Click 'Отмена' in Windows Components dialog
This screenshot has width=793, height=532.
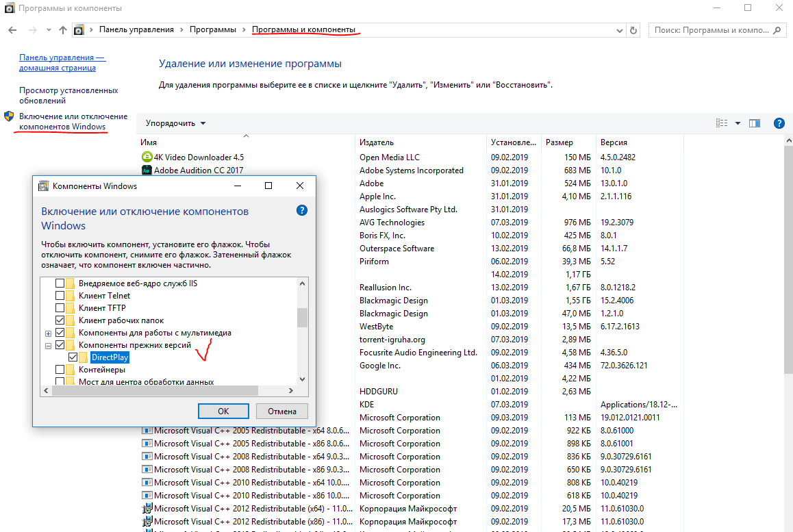281,411
